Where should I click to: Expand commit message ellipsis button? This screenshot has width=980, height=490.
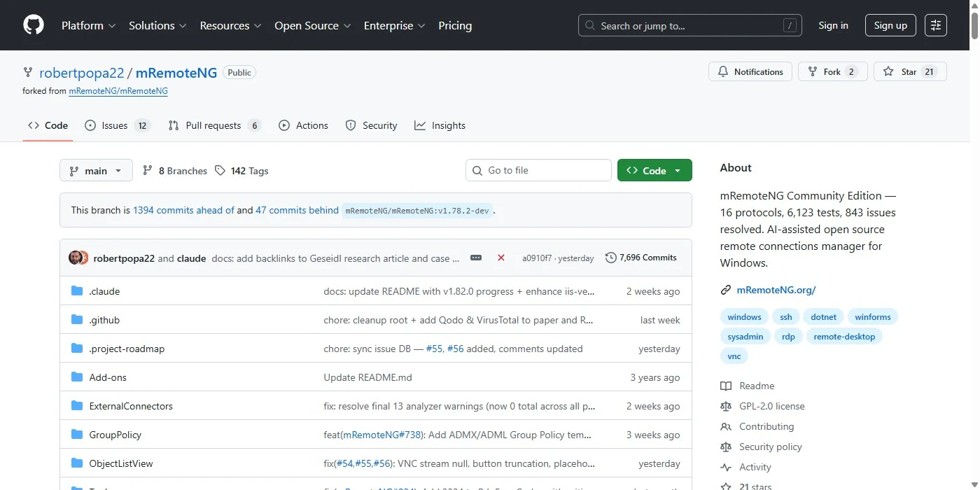coord(476,258)
